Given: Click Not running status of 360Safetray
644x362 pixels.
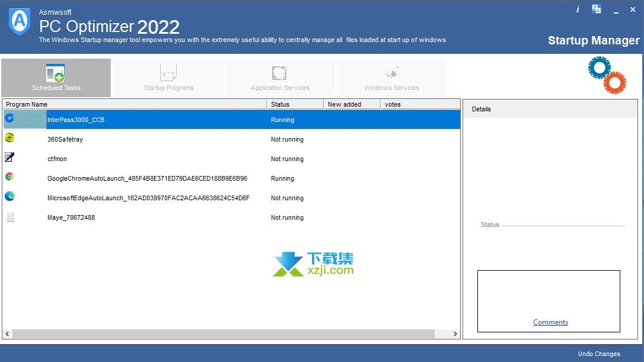Looking at the screenshot, I should 287,139.
